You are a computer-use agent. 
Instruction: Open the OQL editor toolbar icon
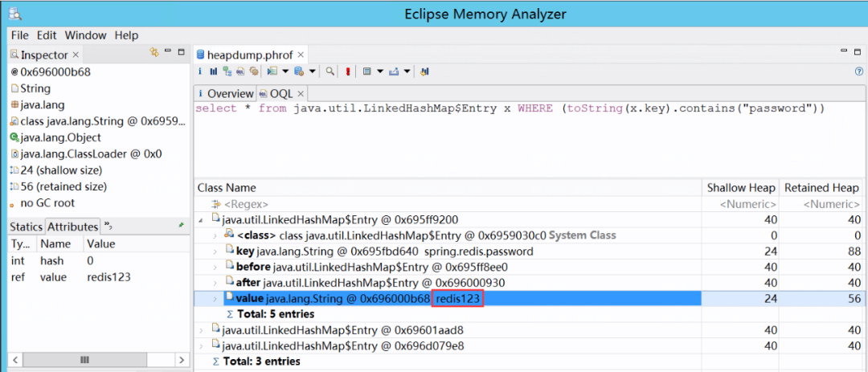tap(240, 72)
